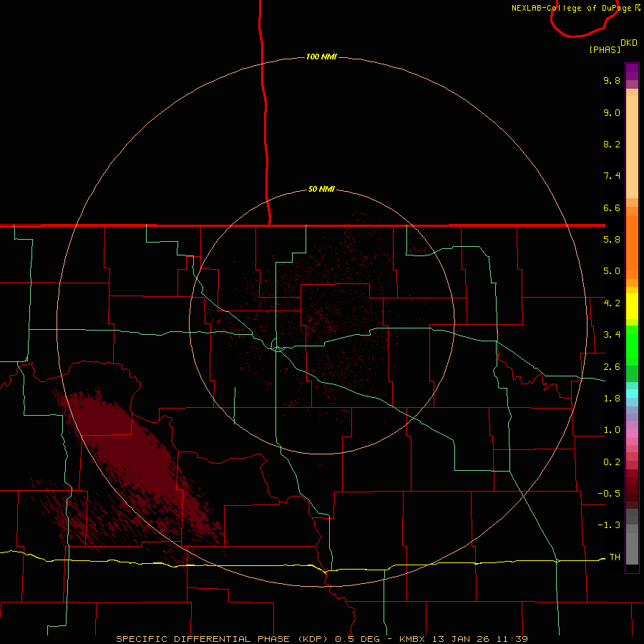This screenshot has height=644, width=644.
Task: Pick the pink color bar segment
Action: (632, 434)
